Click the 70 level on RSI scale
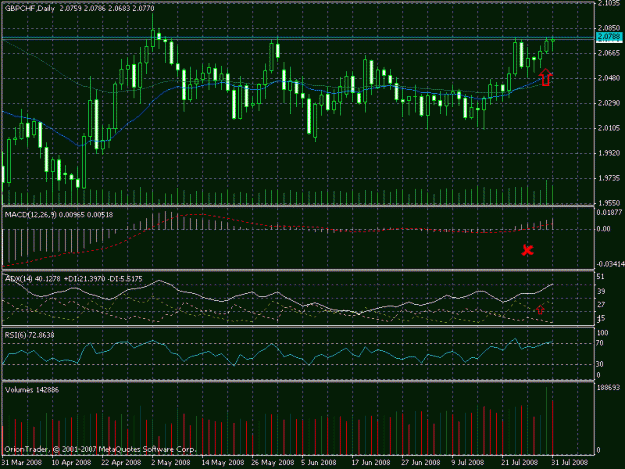Viewport: 625px width, 469px height. point(601,343)
